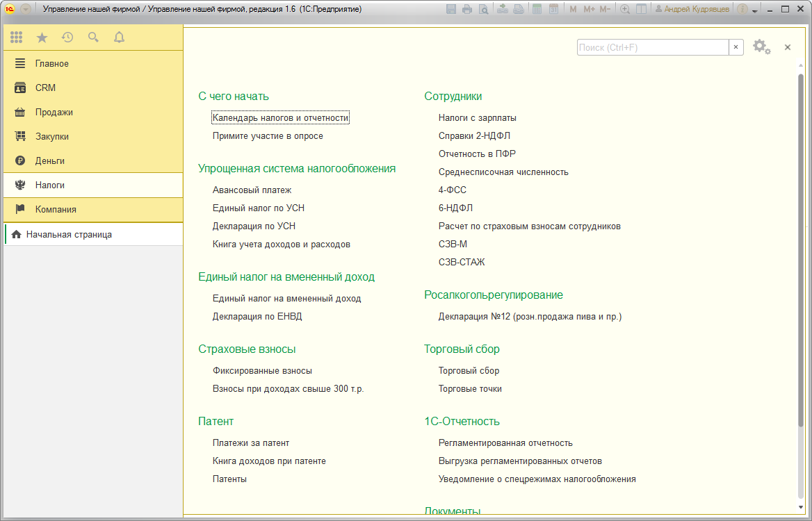
Task: Open the Calendar icon showing 31
Action: pyautogui.click(x=553, y=9)
